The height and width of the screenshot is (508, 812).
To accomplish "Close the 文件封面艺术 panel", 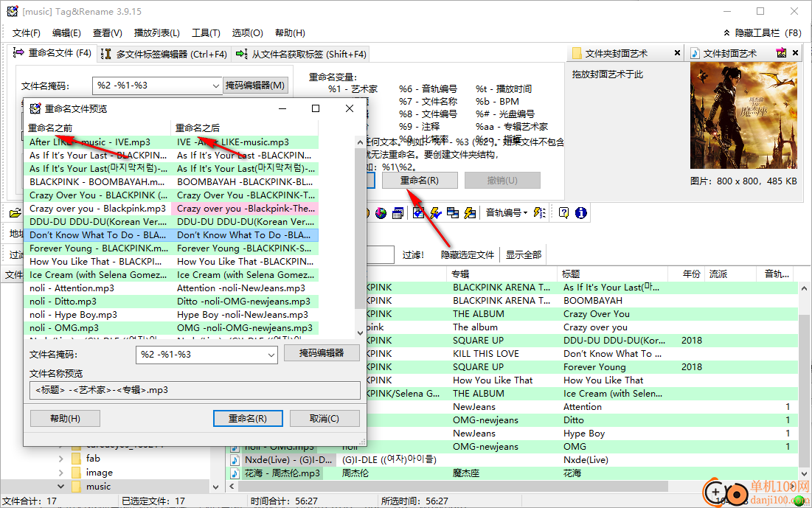I will pyautogui.click(x=796, y=53).
